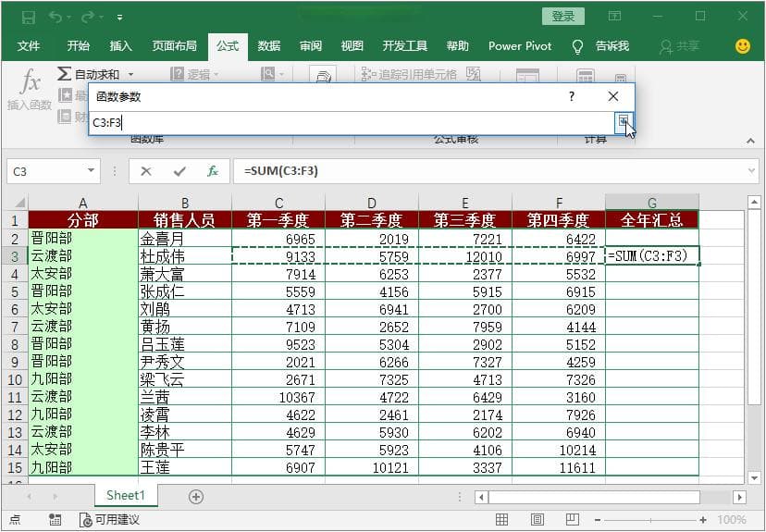Click the small Calculate Now icon
The width and height of the screenshot is (766, 532).
621,78
